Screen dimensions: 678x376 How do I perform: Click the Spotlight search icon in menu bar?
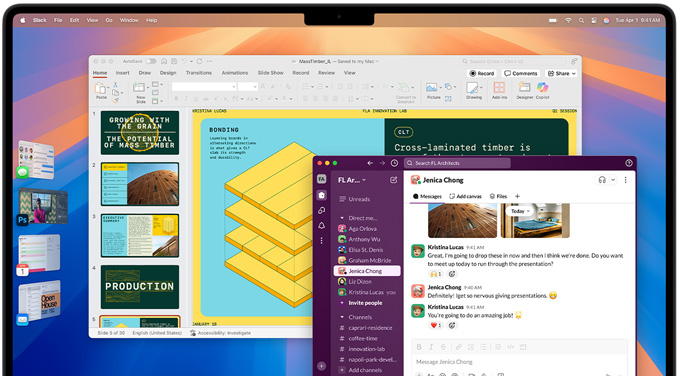[581, 20]
